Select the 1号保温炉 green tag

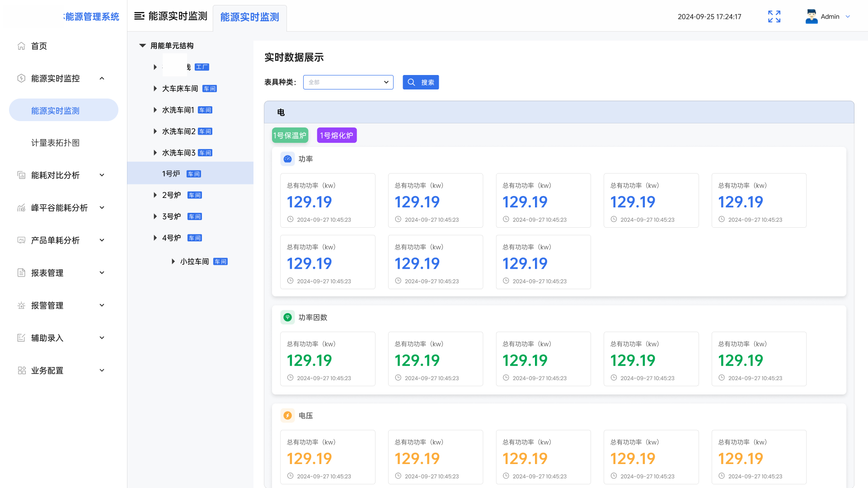290,136
